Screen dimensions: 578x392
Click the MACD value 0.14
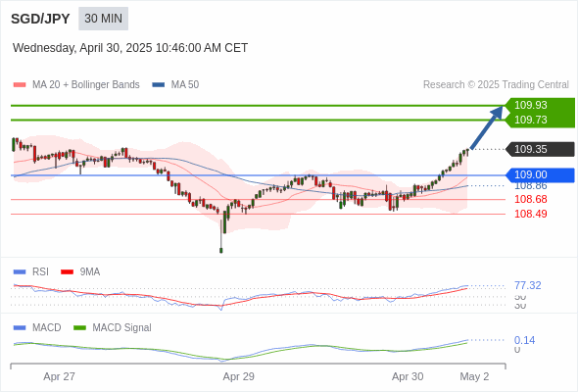pyautogui.click(x=524, y=340)
